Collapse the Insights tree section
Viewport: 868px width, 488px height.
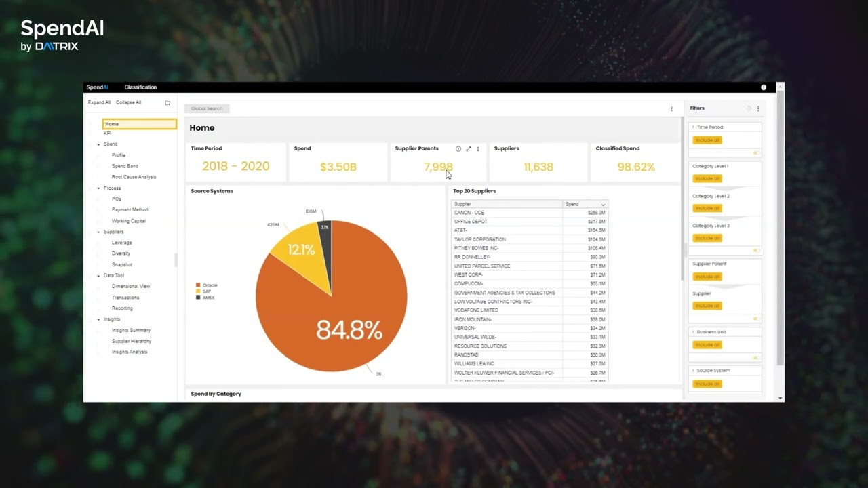[98, 319]
